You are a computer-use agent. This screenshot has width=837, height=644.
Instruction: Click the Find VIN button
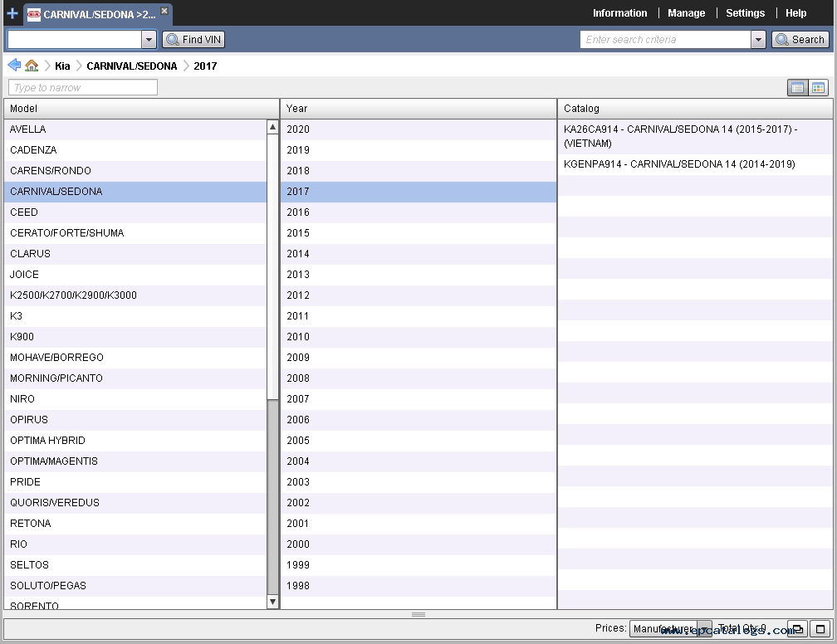193,40
